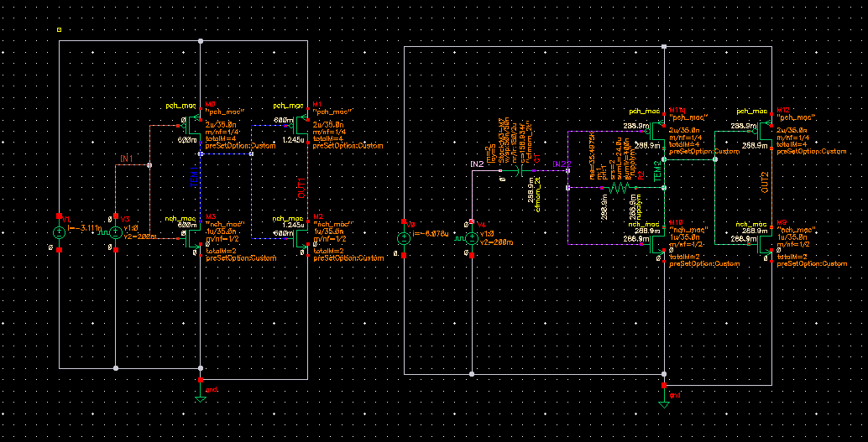Image resolution: width=868 pixels, height=442 pixels.
Task: Click the IN1 net label
Action: click(127, 159)
